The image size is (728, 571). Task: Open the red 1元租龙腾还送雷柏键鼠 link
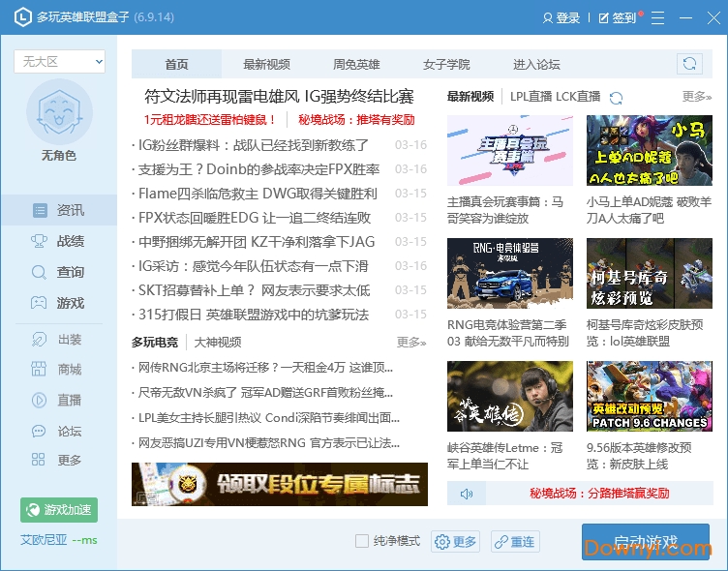(210, 120)
